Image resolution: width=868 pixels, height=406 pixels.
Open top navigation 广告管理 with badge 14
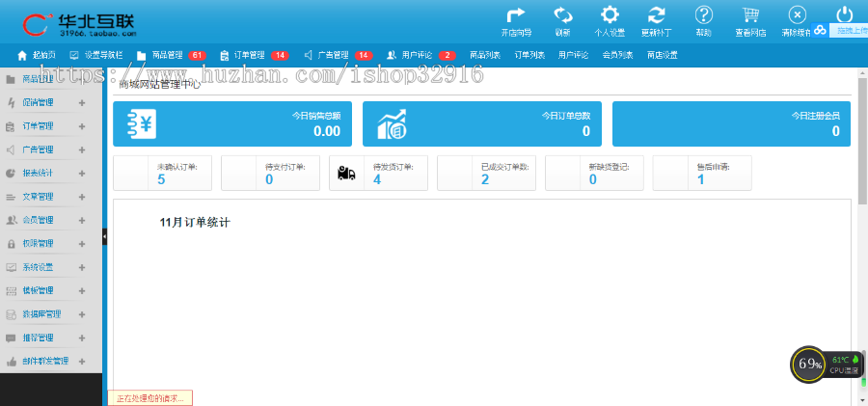coord(339,55)
